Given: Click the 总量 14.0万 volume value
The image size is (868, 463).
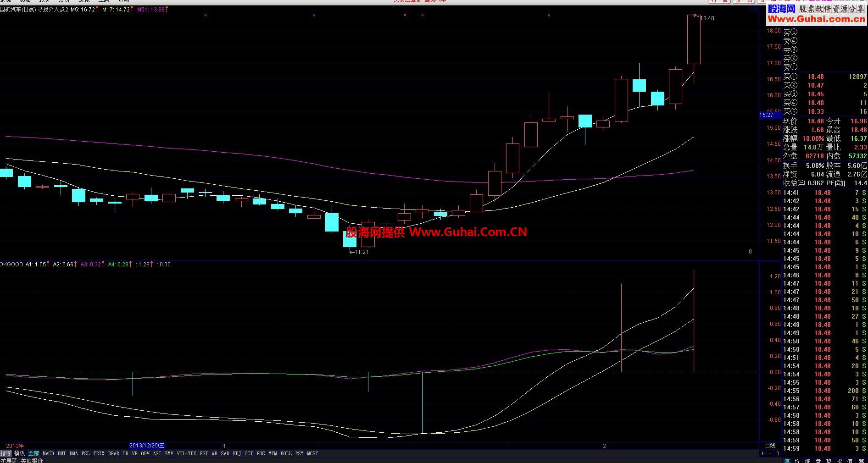Looking at the screenshot, I should pos(814,147).
